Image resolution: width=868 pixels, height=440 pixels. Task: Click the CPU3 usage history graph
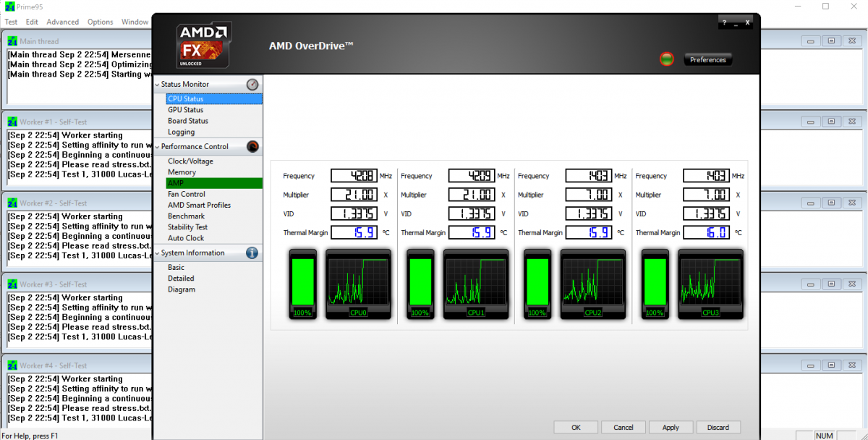coord(710,284)
